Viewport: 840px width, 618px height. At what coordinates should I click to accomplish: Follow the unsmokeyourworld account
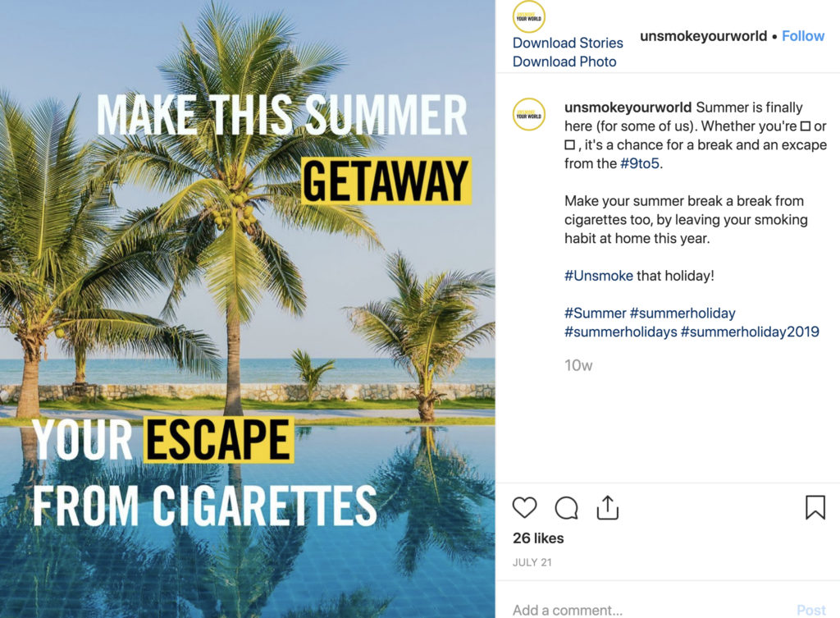pos(802,36)
